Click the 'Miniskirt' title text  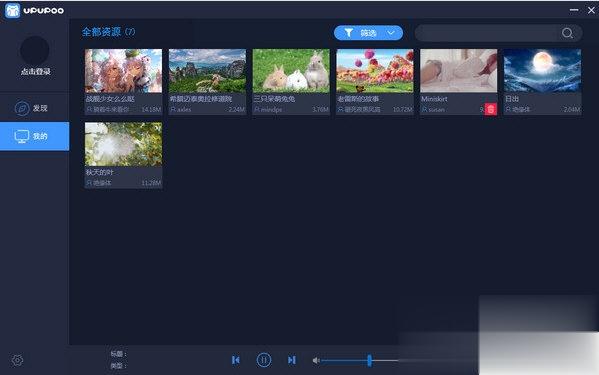[x=434, y=99]
